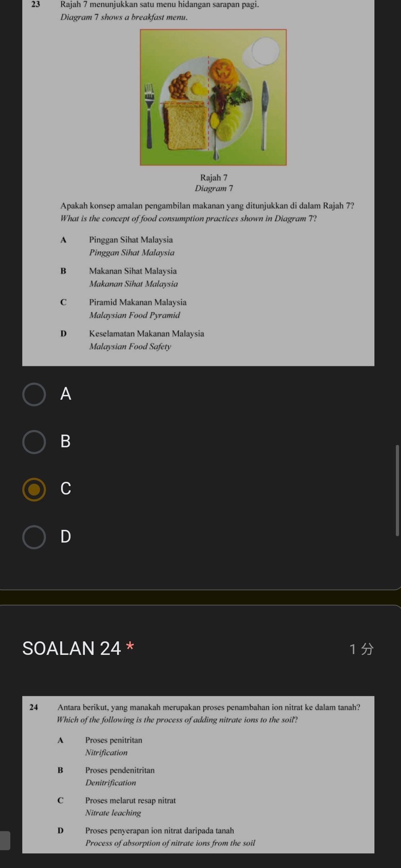Image resolution: width=401 pixels, height=868 pixels.
Task: Choose the option D radio button
Action: tap(34, 537)
